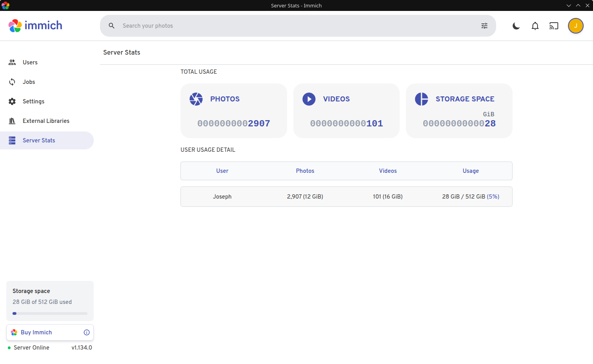
Task: Open the user avatar menu labeled J
Action: 575,26
